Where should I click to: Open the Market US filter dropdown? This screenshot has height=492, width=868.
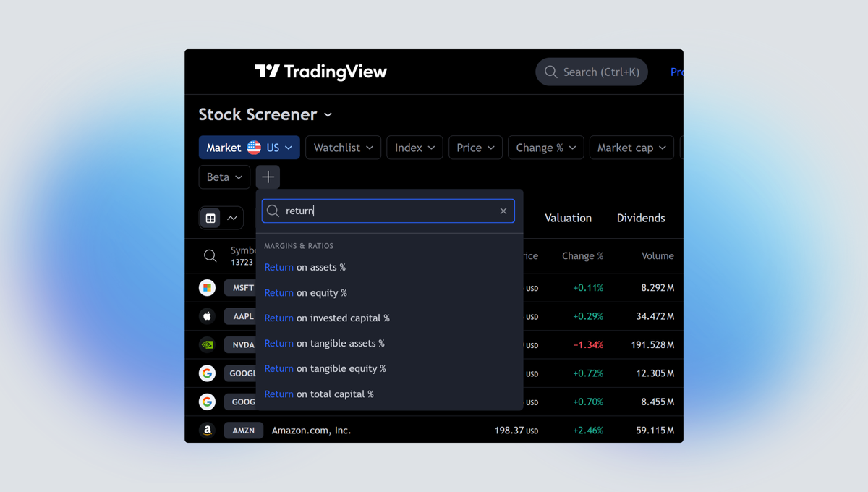[x=250, y=148]
